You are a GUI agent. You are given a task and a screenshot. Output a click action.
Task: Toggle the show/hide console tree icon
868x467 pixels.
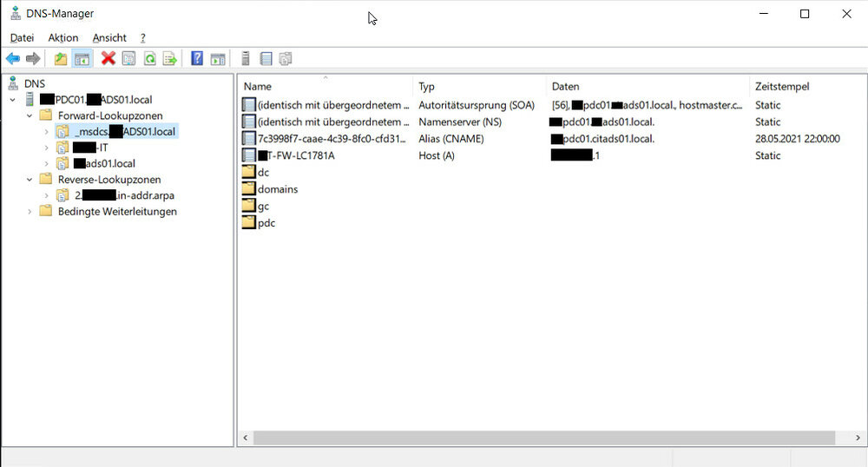[82, 59]
